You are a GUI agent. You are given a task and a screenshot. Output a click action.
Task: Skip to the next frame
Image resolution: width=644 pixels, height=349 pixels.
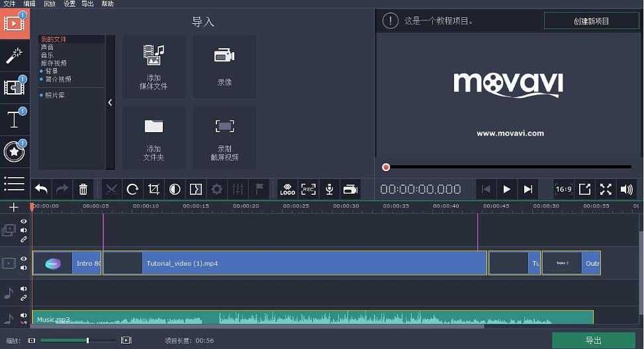click(x=528, y=189)
